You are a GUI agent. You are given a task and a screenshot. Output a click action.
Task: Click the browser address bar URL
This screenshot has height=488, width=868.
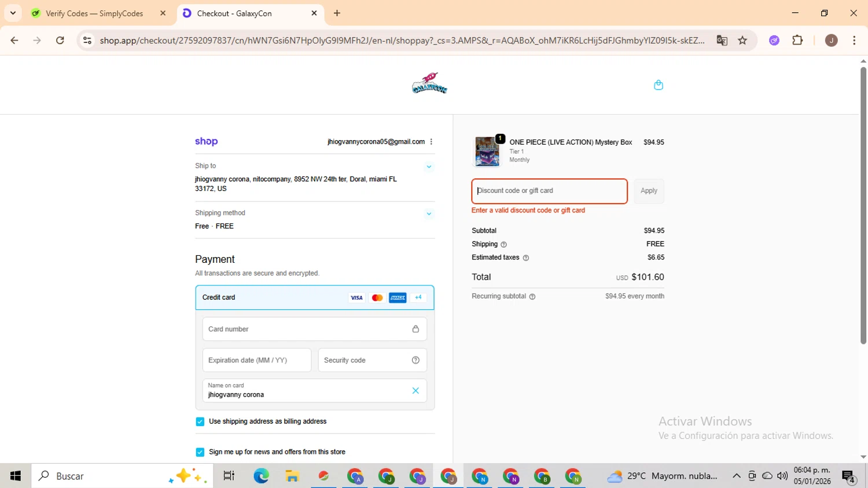402,41
